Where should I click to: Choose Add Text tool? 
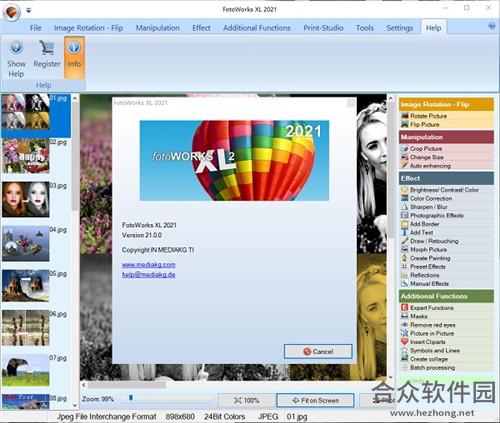click(x=421, y=232)
